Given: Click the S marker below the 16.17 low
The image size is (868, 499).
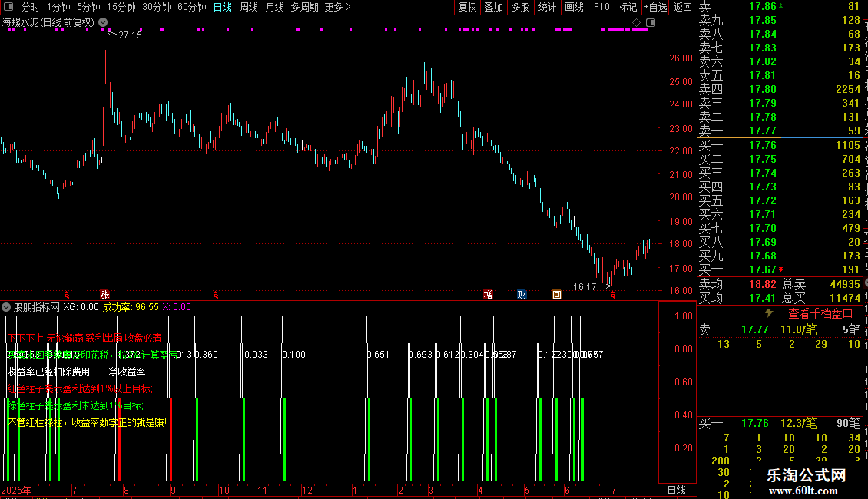Looking at the screenshot, I should [613, 296].
